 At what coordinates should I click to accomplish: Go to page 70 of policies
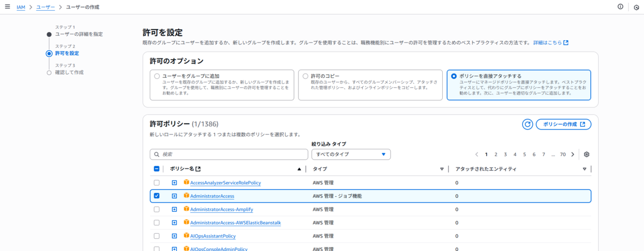pyautogui.click(x=563, y=154)
